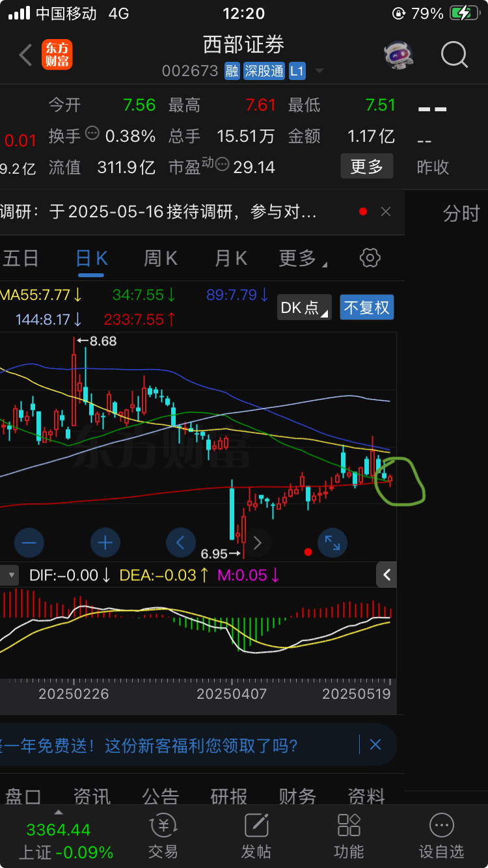Close the 新客福利 promotion banner

coord(375,744)
